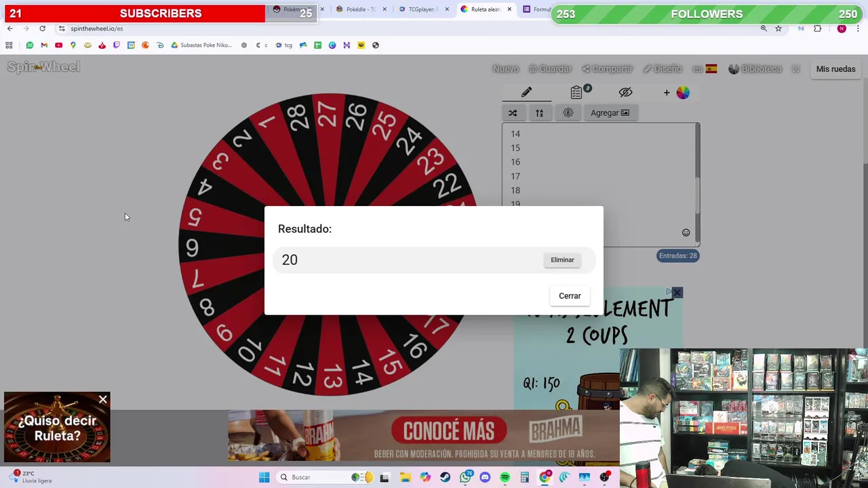Click Compartir in the wheel menu
Screen dimensions: 868x488
(x=607, y=68)
